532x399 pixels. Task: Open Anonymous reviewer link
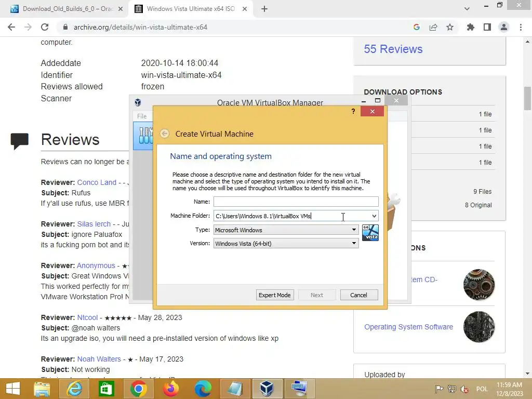coord(96,265)
